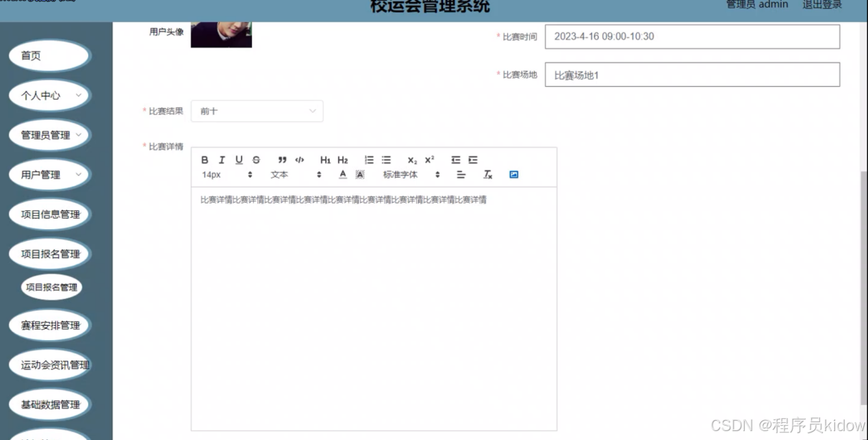Apply strikethrough to text
This screenshot has width=868, height=440.
pyautogui.click(x=256, y=160)
